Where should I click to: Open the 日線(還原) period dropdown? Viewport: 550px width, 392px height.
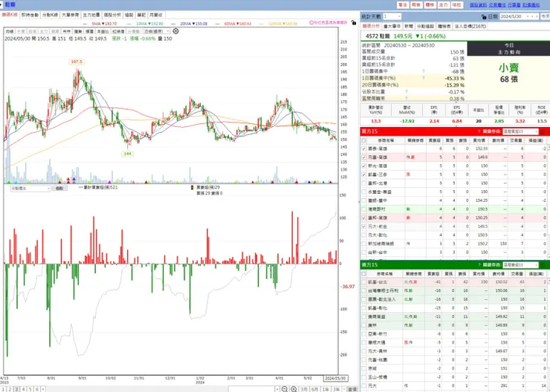[156, 31]
